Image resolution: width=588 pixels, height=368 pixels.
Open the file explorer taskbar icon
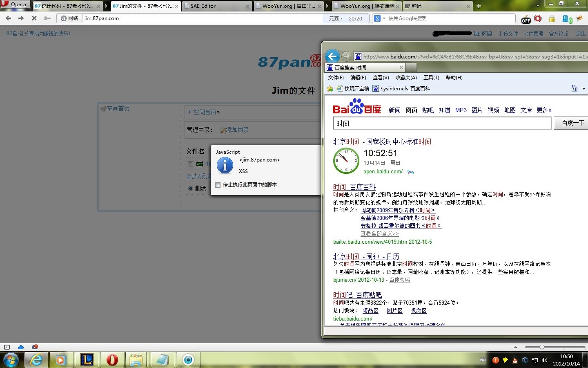pyautogui.click(x=136, y=360)
